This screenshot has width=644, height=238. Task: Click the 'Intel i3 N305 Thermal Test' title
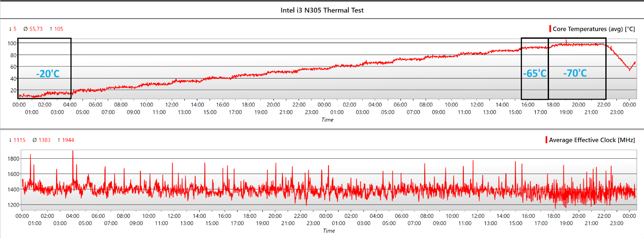coord(322,10)
